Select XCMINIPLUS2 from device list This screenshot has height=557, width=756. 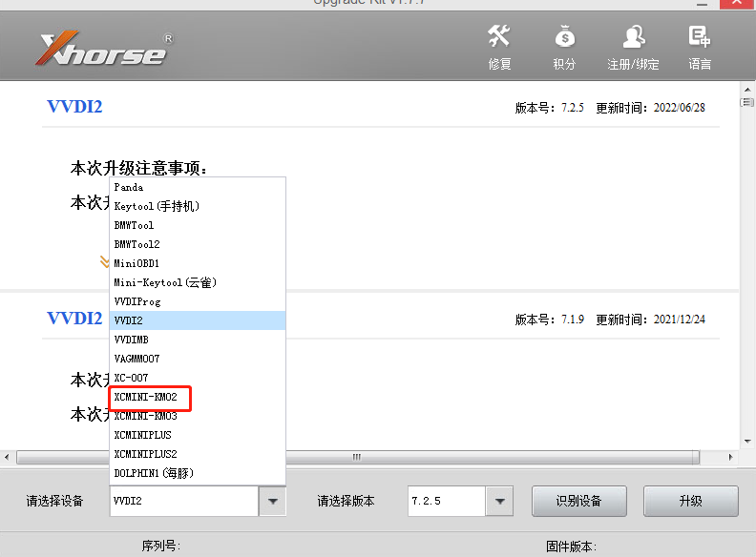[198, 454]
